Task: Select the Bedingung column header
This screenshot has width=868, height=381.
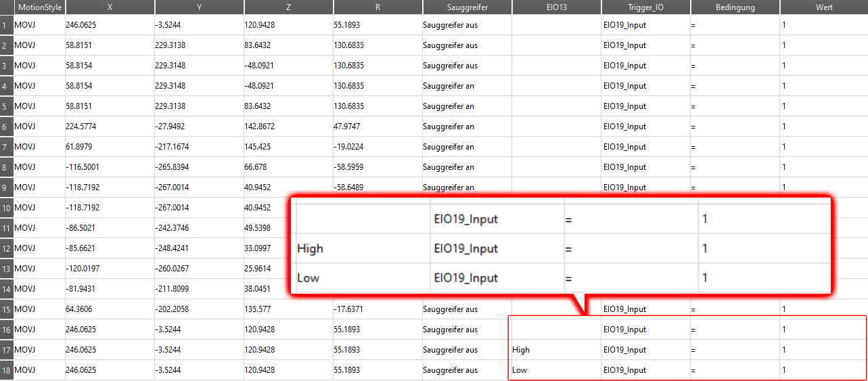Action: [735, 7]
